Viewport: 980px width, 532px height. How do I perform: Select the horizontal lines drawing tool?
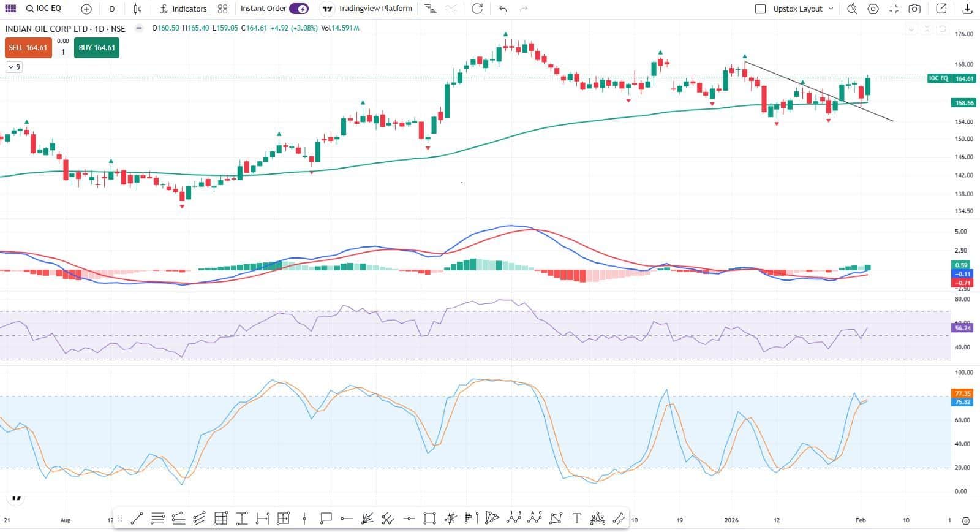157,519
